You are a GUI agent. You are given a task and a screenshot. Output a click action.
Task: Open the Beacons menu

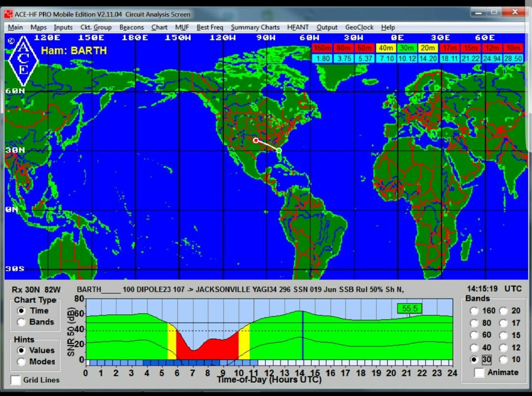click(x=132, y=27)
